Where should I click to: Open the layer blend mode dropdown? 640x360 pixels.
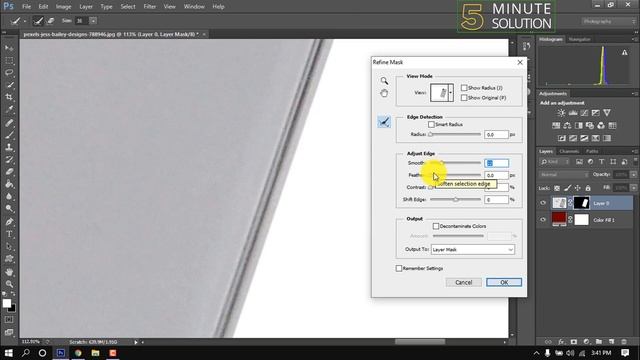click(x=564, y=175)
